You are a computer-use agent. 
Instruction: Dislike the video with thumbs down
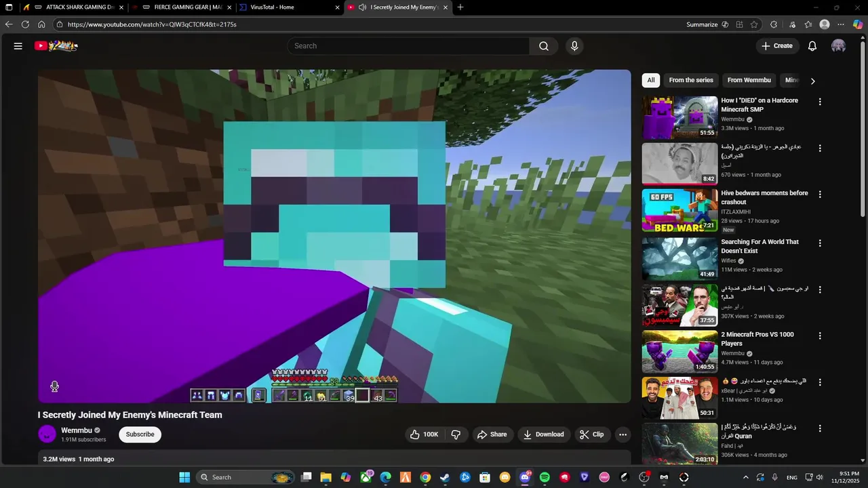(456, 434)
